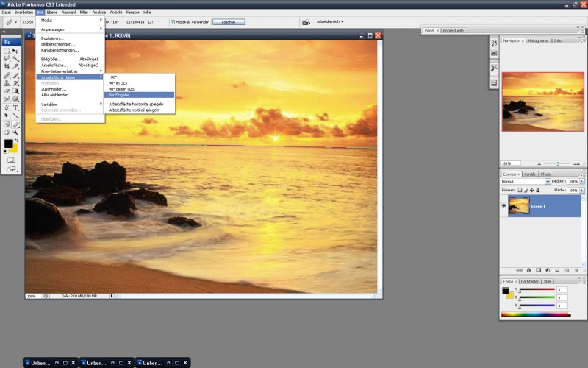The image size is (588, 368).
Task: Hide the Ebene 1 layer via eye icon
Action: (x=503, y=206)
